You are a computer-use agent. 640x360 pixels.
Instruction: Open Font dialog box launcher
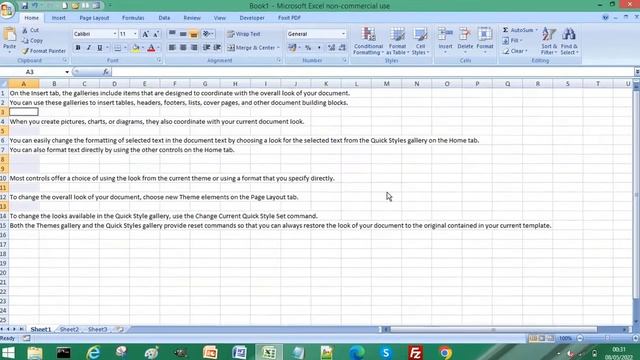tap(159, 60)
